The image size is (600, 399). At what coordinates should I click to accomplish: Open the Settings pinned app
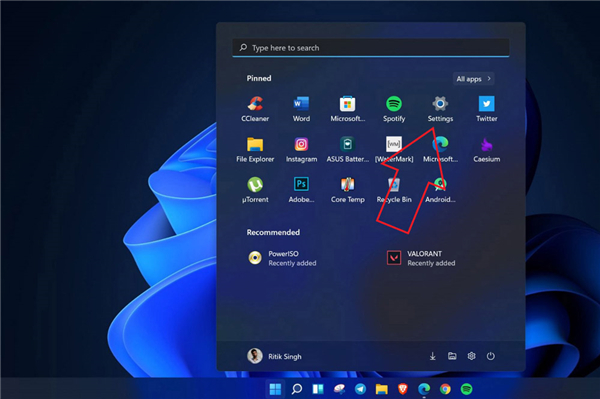(x=440, y=109)
